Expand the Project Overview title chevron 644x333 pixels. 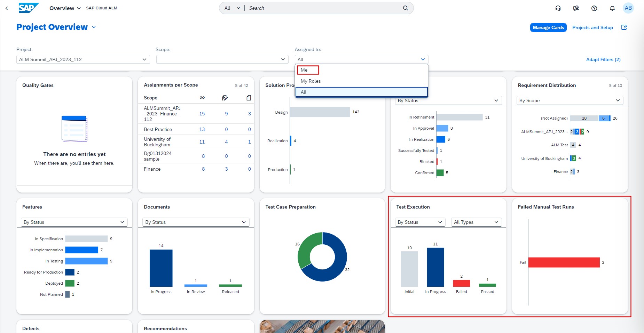pyautogui.click(x=94, y=27)
